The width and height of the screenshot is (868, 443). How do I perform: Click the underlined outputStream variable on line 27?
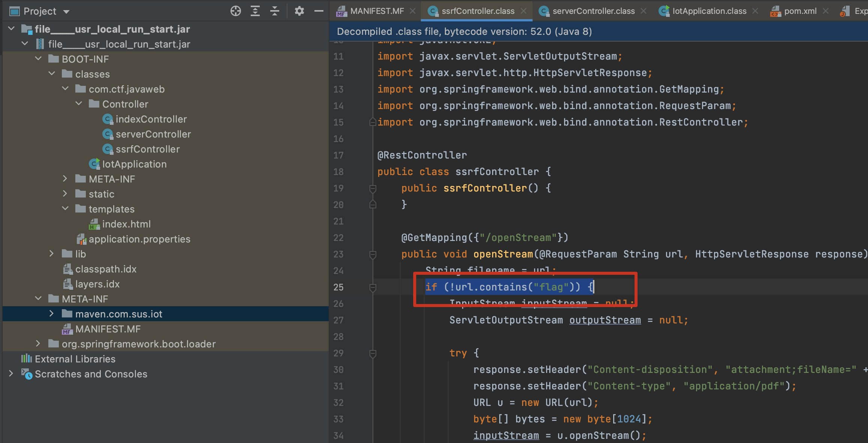[x=605, y=320]
